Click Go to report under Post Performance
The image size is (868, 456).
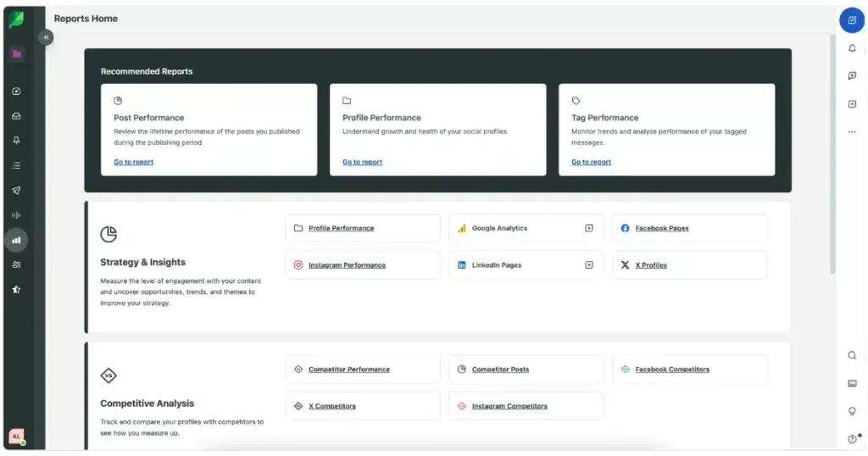point(133,162)
